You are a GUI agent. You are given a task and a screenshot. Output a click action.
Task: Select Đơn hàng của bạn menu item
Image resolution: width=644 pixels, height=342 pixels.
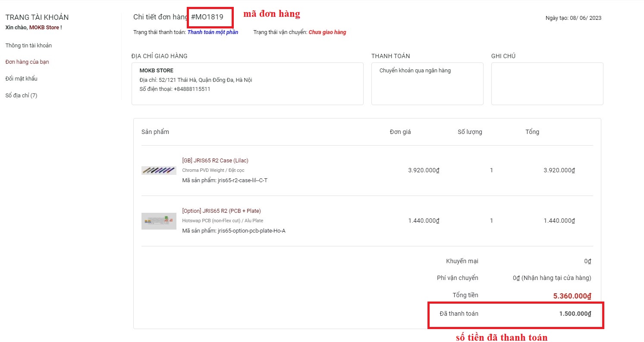(x=27, y=62)
